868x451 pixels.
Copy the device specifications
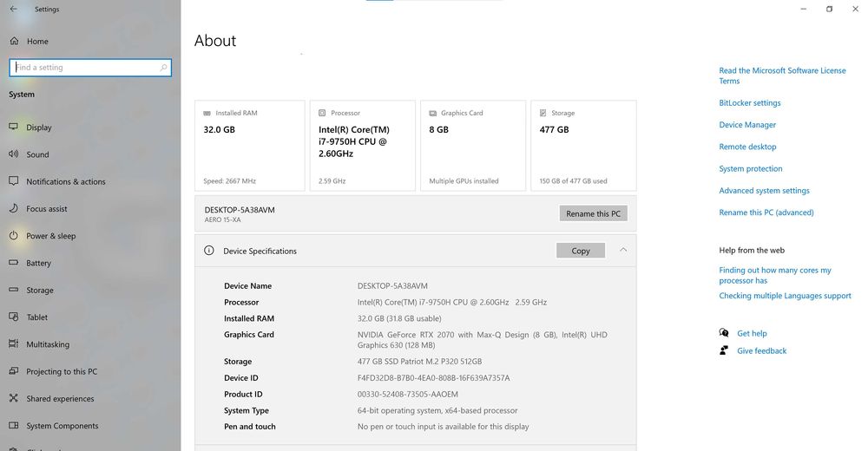[580, 251]
